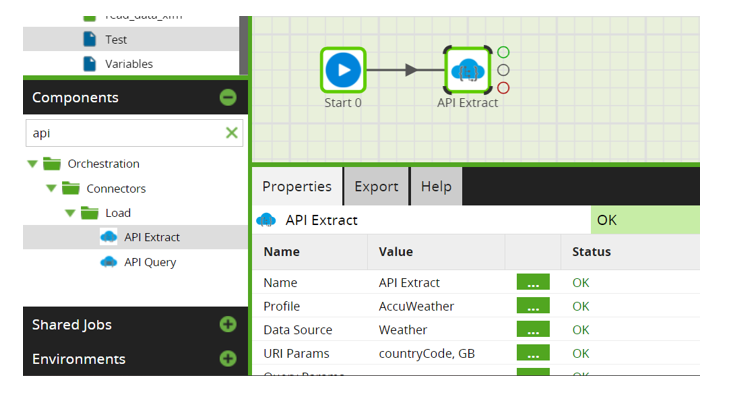Screen dimensions: 730x418
Task: Click the grey unconditional connector of API Extract
Action: 503,70
